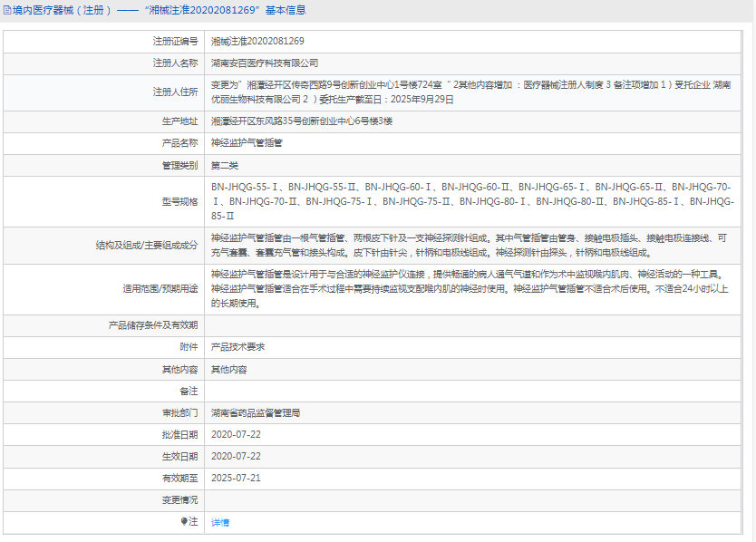Select the 生效日期 value 2020-07-22
756x542 pixels.
coord(236,457)
